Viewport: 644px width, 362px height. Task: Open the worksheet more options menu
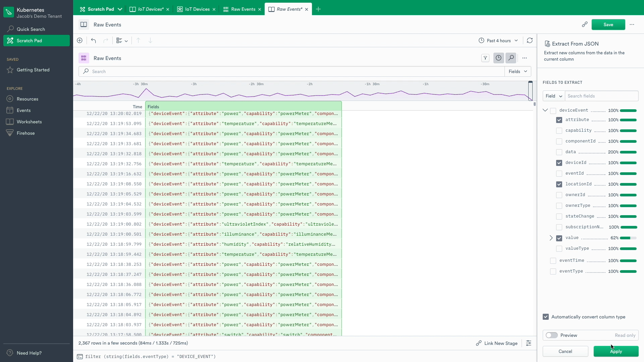tap(632, 24)
